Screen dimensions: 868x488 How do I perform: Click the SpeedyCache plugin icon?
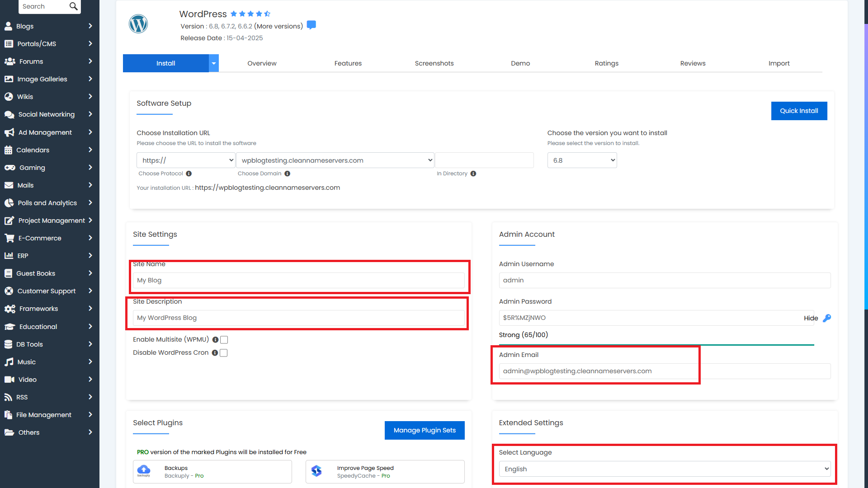coord(316,471)
